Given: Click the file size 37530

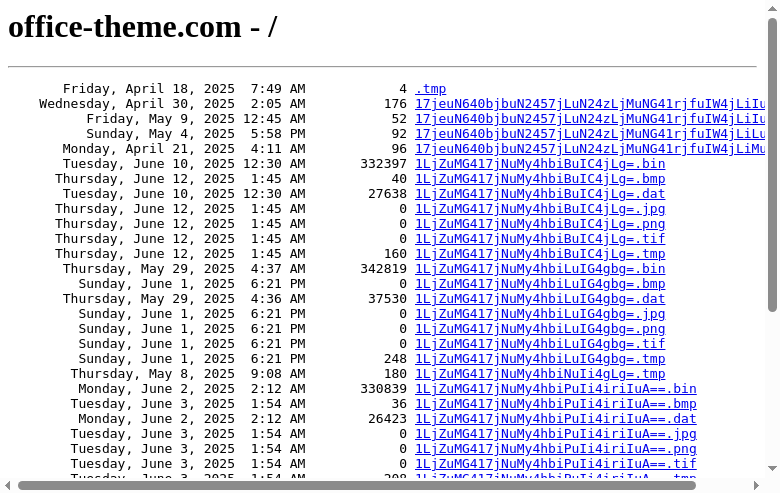Looking at the screenshot, I should click(388, 298).
